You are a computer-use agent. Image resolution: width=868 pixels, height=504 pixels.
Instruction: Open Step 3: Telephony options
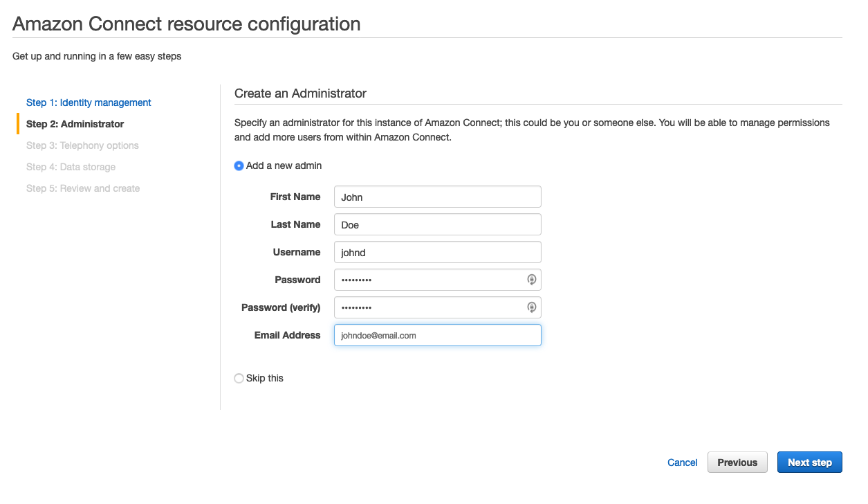[82, 145]
